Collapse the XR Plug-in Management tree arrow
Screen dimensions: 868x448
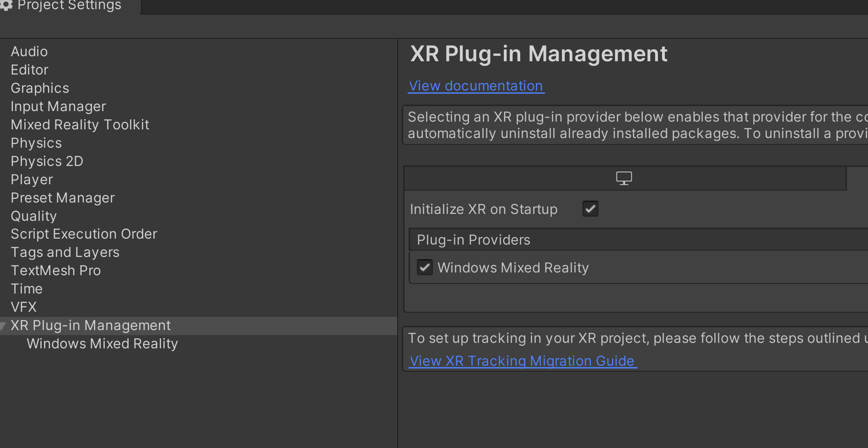pos(3,326)
